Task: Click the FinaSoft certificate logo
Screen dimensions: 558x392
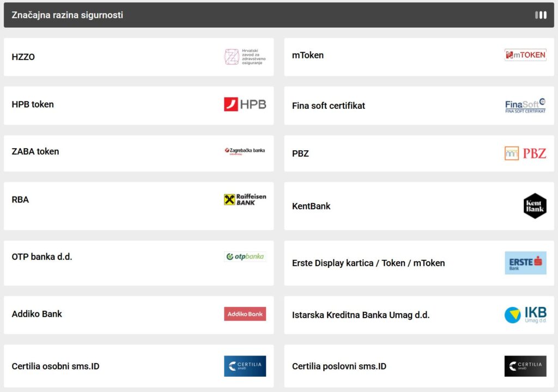Action: (525, 106)
